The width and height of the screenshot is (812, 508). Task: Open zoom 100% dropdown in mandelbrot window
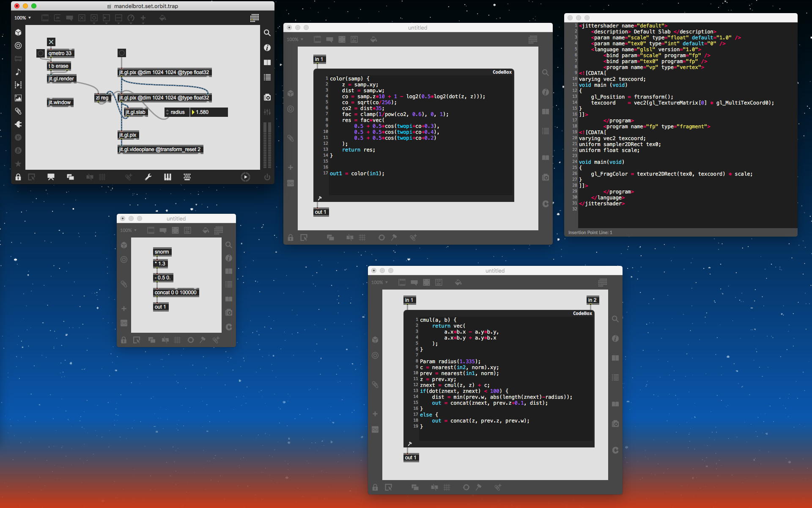coord(22,18)
